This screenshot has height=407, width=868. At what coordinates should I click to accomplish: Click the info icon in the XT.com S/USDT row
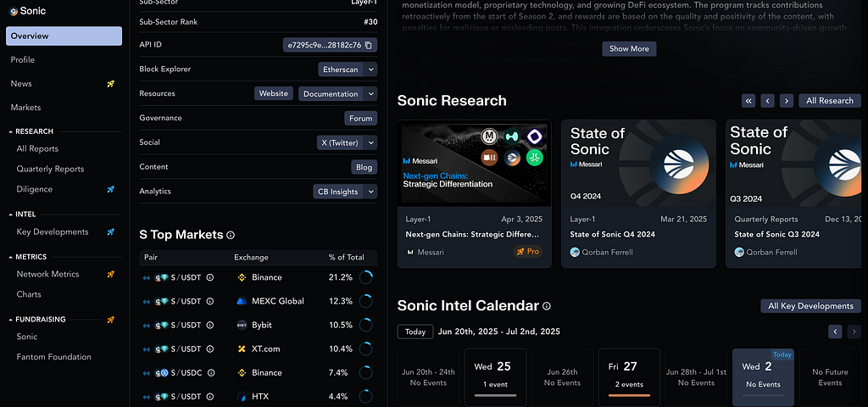(x=210, y=348)
